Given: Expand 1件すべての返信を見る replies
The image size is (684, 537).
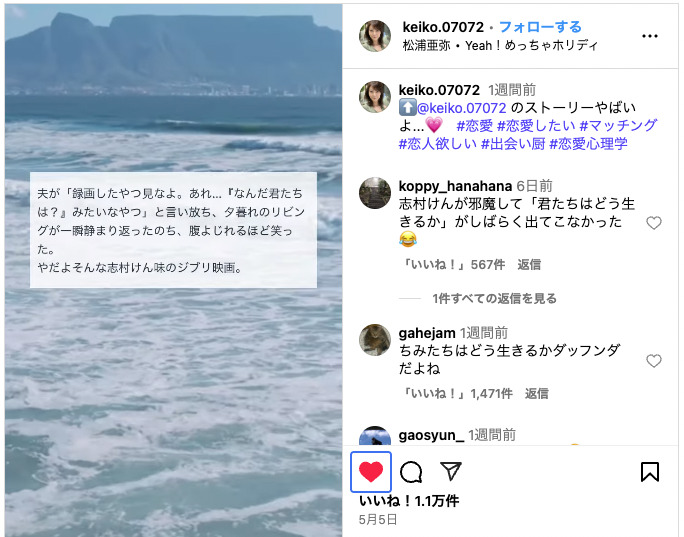Looking at the screenshot, I should 494,298.
